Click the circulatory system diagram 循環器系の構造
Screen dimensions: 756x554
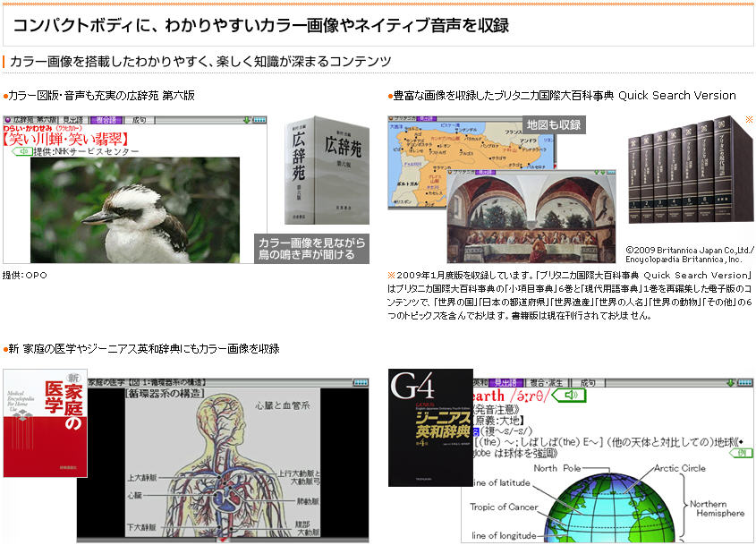click(x=223, y=462)
